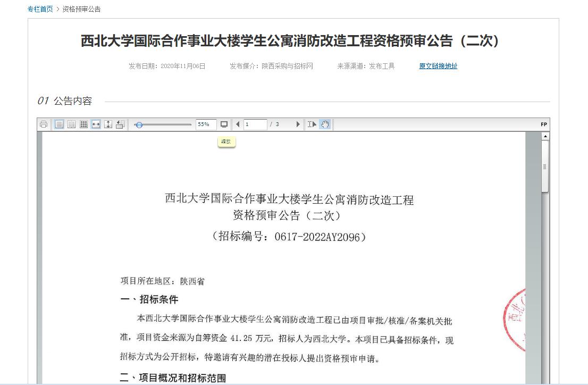Fit page to height
588x385 pixels.
coord(108,124)
